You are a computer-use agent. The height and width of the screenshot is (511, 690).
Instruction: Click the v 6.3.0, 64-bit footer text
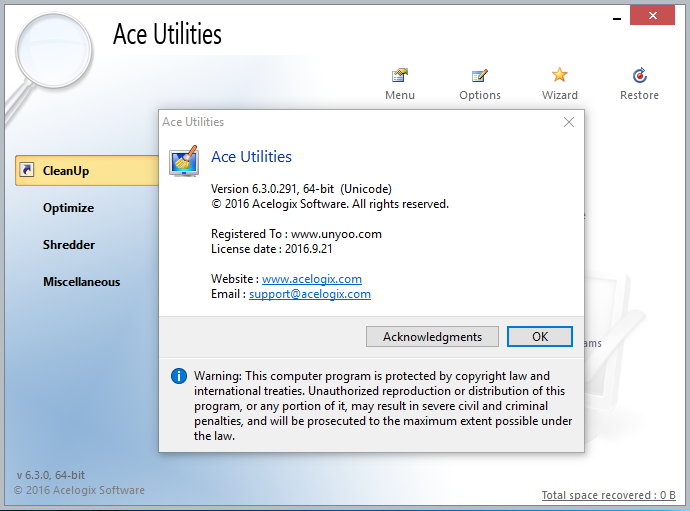point(51,475)
